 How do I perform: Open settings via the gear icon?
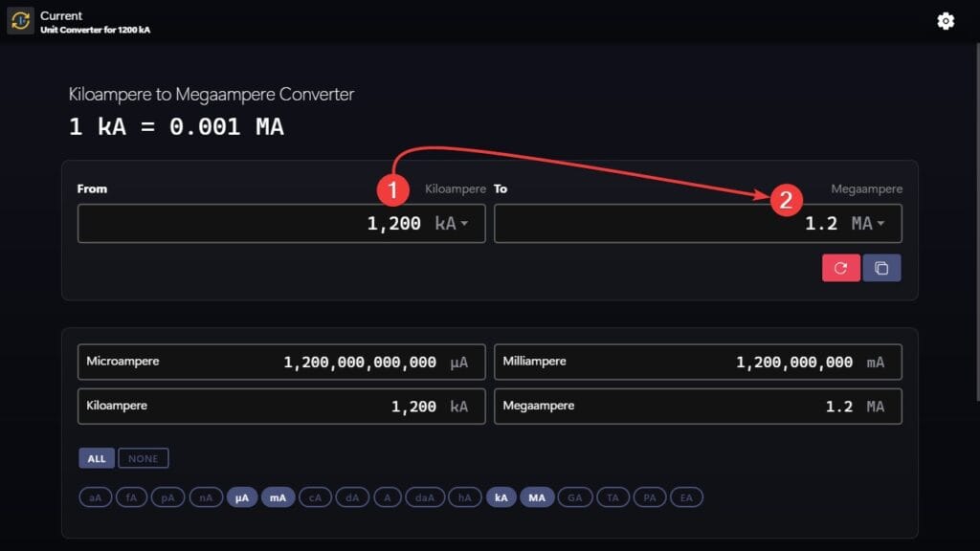(946, 21)
